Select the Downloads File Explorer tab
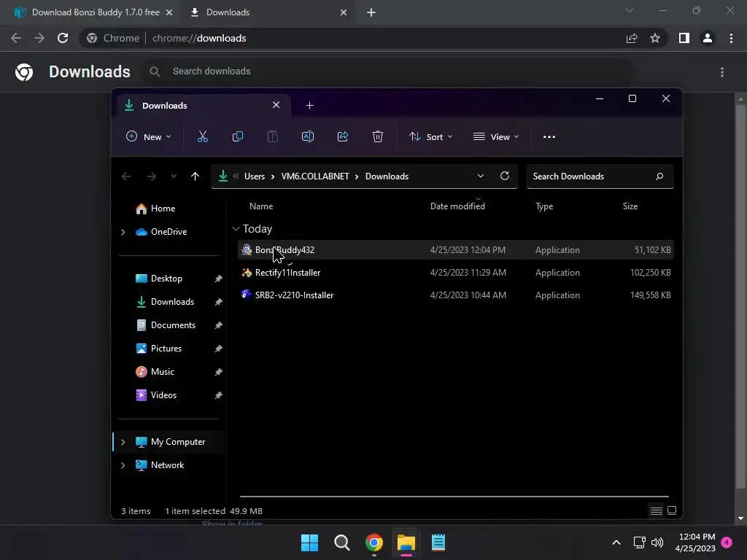The width and height of the screenshot is (747, 560). 203,106
